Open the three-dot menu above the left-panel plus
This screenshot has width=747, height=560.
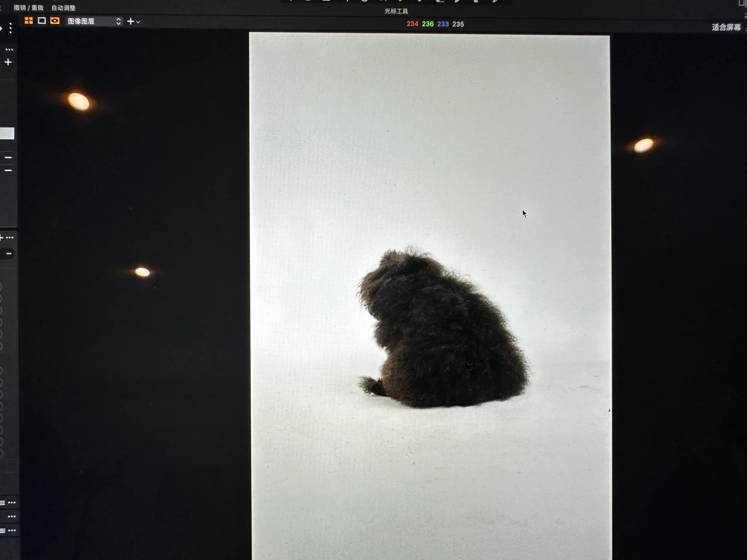point(9,50)
